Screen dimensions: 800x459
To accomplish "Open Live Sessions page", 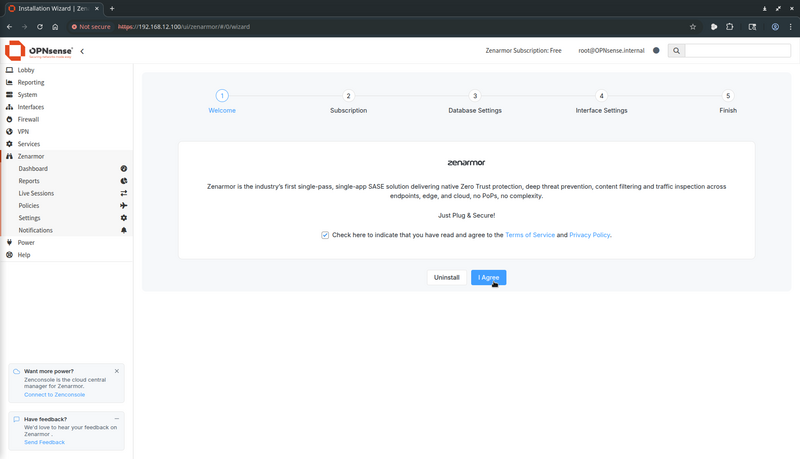I will click(36, 193).
